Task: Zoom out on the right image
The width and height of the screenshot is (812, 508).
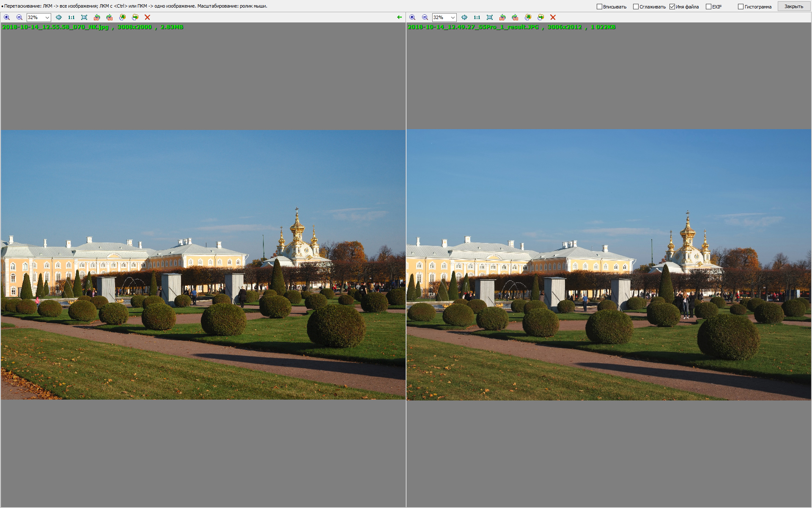Action: pyautogui.click(x=425, y=17)
